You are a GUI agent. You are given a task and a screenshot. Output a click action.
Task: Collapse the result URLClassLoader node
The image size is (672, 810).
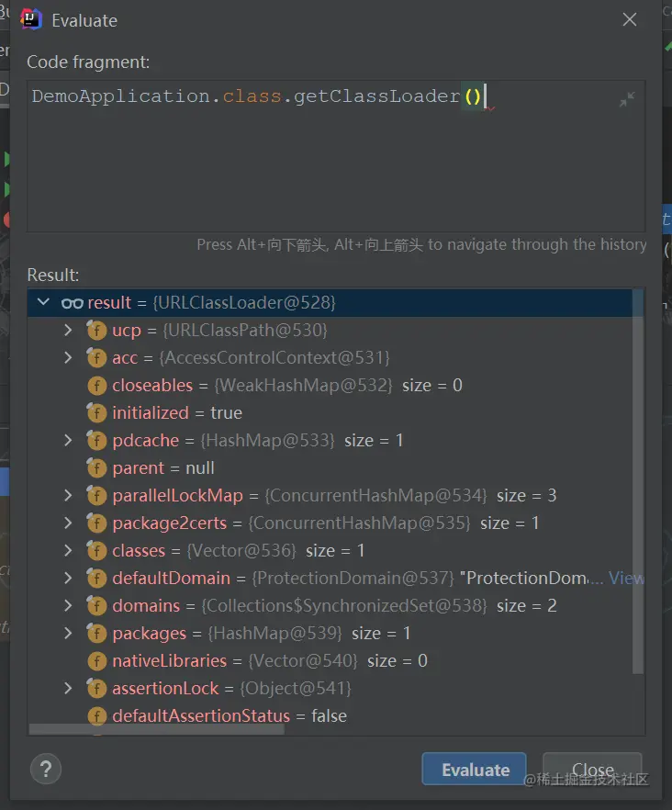pos(43,302)
